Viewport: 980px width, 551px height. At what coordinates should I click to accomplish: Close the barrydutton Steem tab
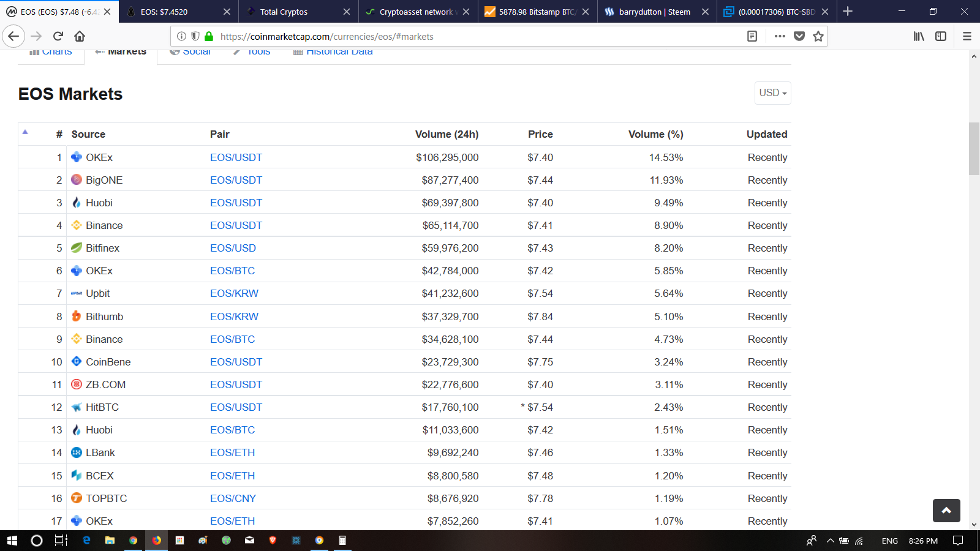(705, 12)
